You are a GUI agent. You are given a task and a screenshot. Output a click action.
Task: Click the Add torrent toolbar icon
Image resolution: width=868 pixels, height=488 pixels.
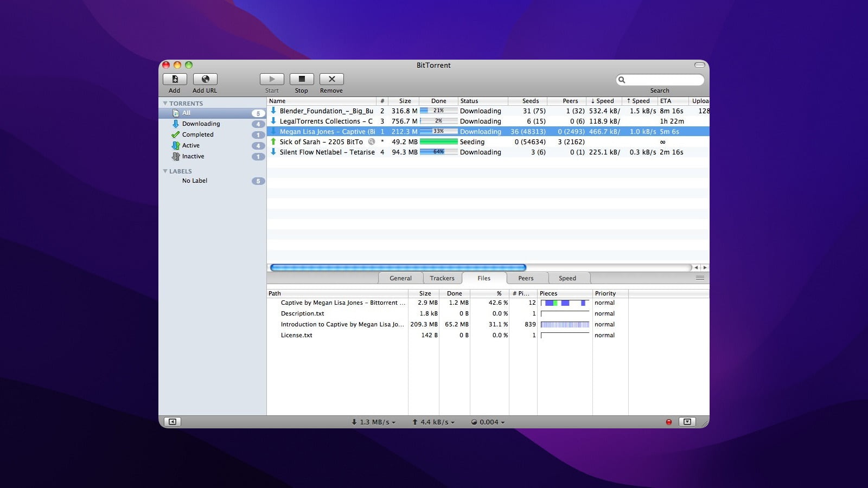[175, 79]
